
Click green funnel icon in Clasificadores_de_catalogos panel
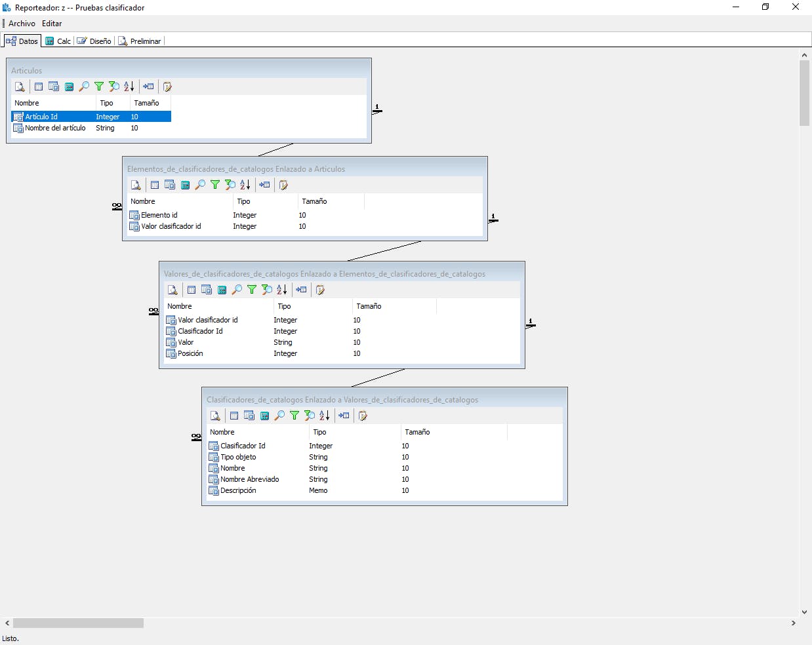(294, 416)
